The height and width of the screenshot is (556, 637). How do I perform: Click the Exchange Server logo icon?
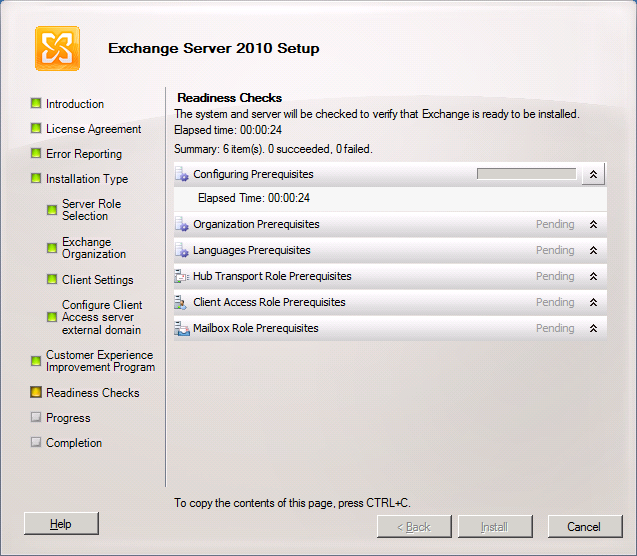(x=57, y=48)
